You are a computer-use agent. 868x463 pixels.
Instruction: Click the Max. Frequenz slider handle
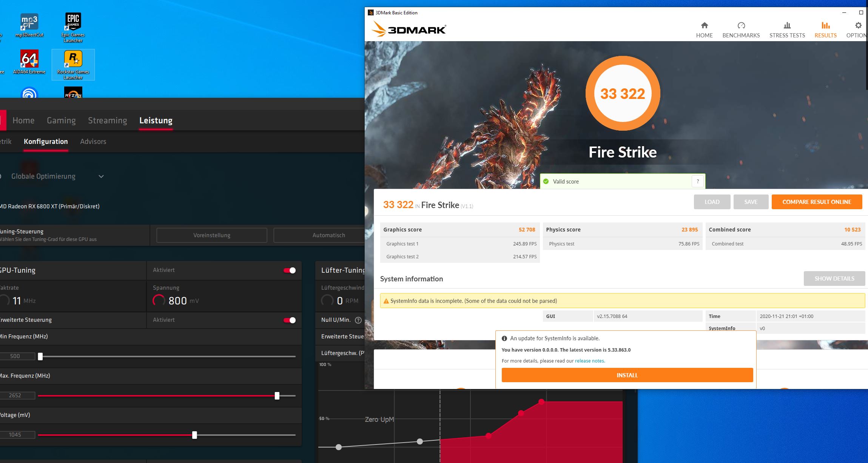pyautogui.click(x=277, y=396)
